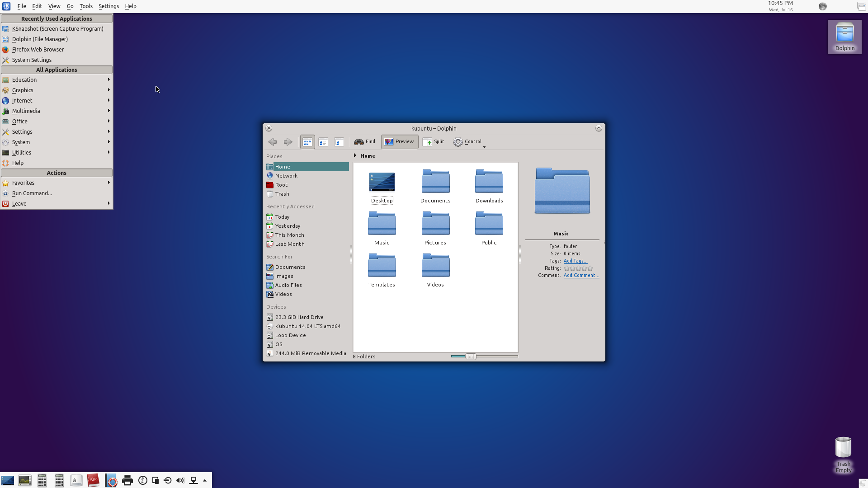
Task: Select 23.3 GiB Hard Drive device
Action: pos(299,317)
